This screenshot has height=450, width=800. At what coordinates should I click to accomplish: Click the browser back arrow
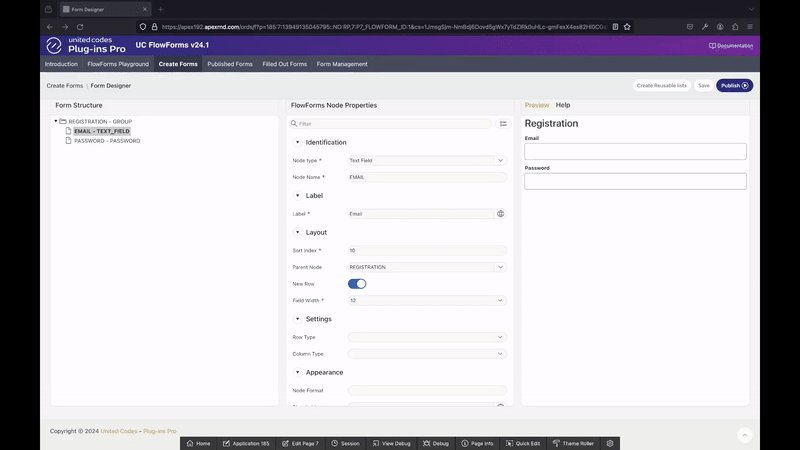point(49,27)
